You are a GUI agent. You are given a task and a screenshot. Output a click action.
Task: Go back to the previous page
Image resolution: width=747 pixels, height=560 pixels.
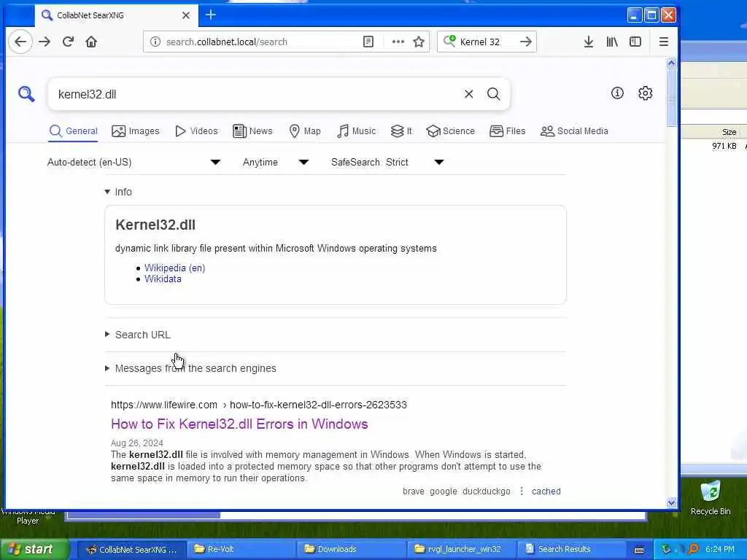[x=20, y=42]
